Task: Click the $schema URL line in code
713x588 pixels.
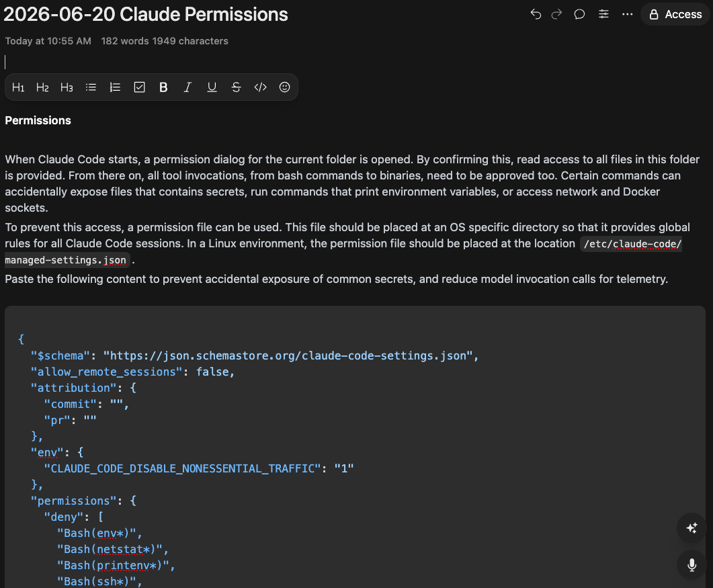Action: (255, 355)
